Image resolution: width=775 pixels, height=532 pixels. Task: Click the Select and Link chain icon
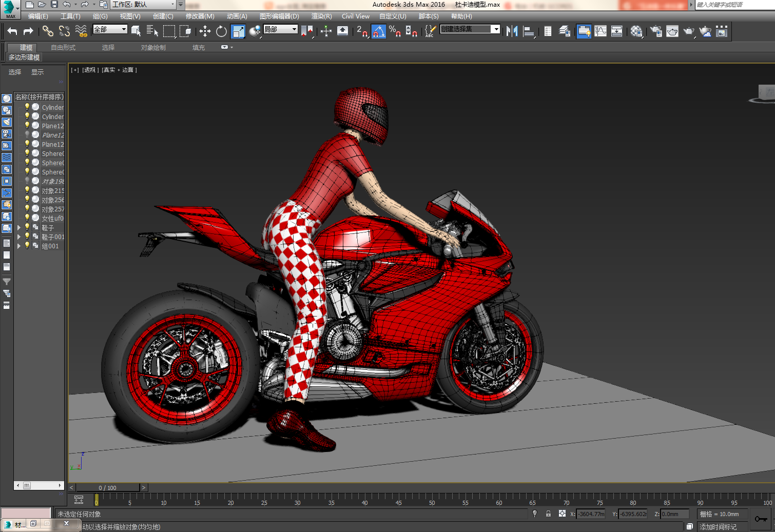(48, 31)
